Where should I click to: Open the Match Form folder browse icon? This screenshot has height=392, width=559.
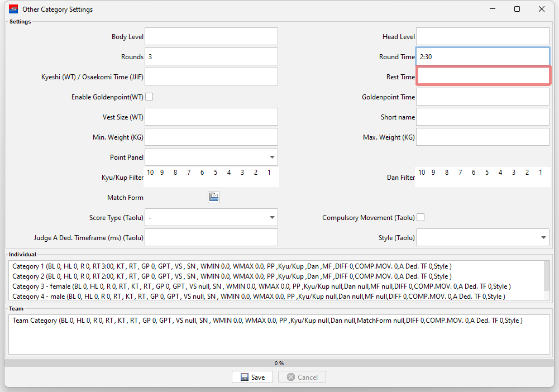tap(213, 197)
